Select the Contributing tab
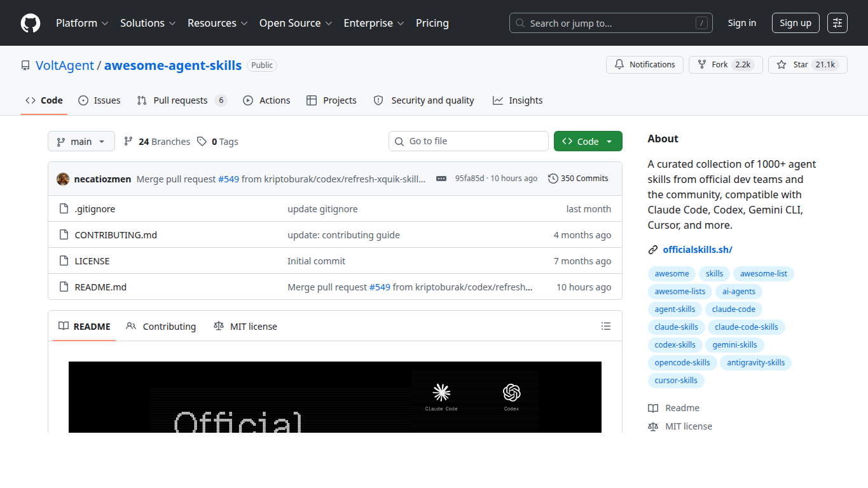Image resolution: width=868 pixels, height=488 pixels. pos(161,326)
